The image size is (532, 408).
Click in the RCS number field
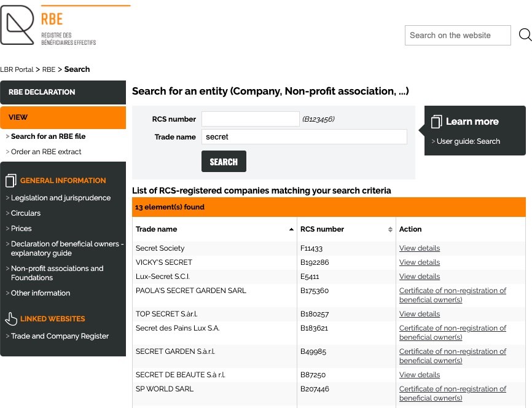pos(250,119)
